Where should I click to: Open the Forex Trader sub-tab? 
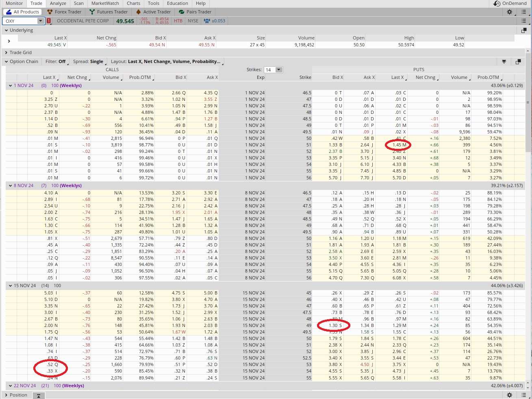[64, 12]
